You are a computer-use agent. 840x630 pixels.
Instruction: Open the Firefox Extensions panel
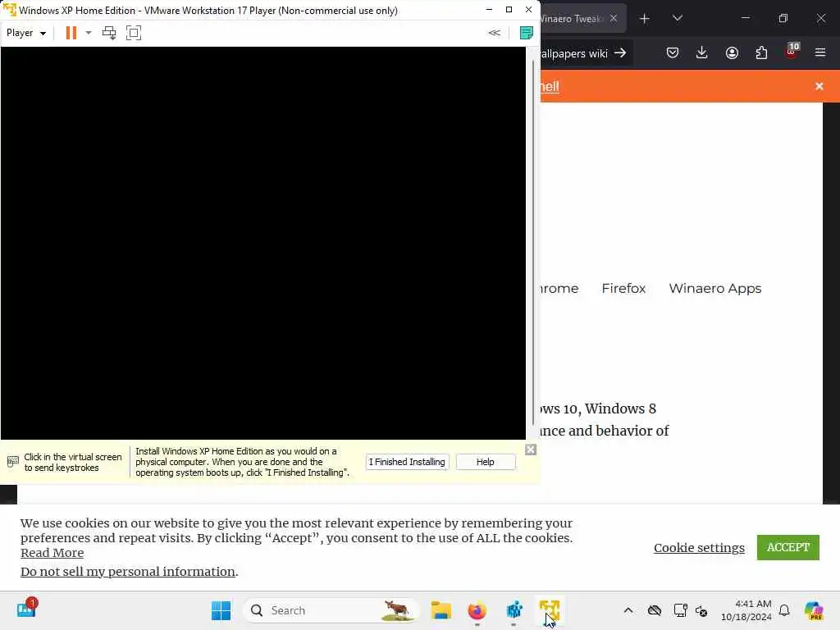761,52
